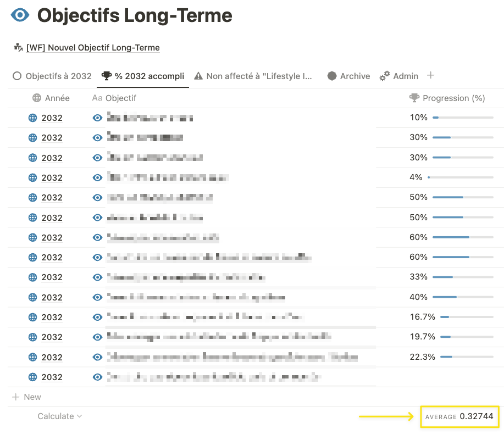Image resolution: width=504 pixels, height=440 pixels.
Task: Open the 2032 relation in first row
Action: click(52, 118)
